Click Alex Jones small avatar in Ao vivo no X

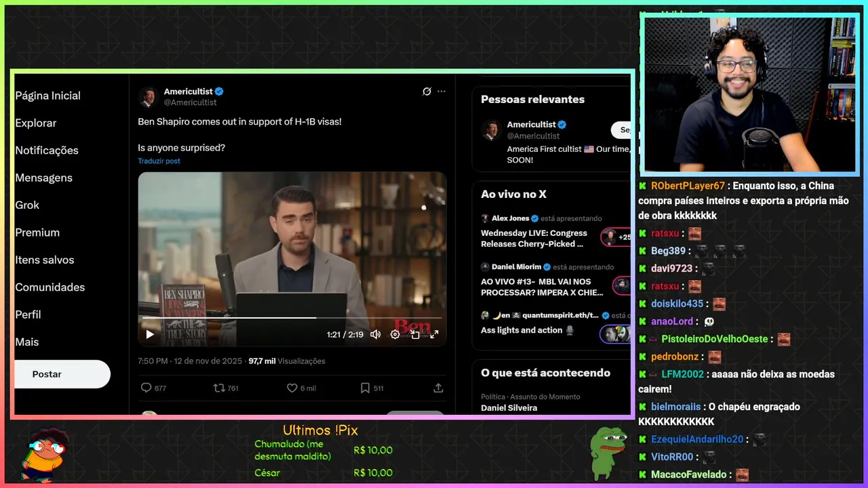pos(485,218)
